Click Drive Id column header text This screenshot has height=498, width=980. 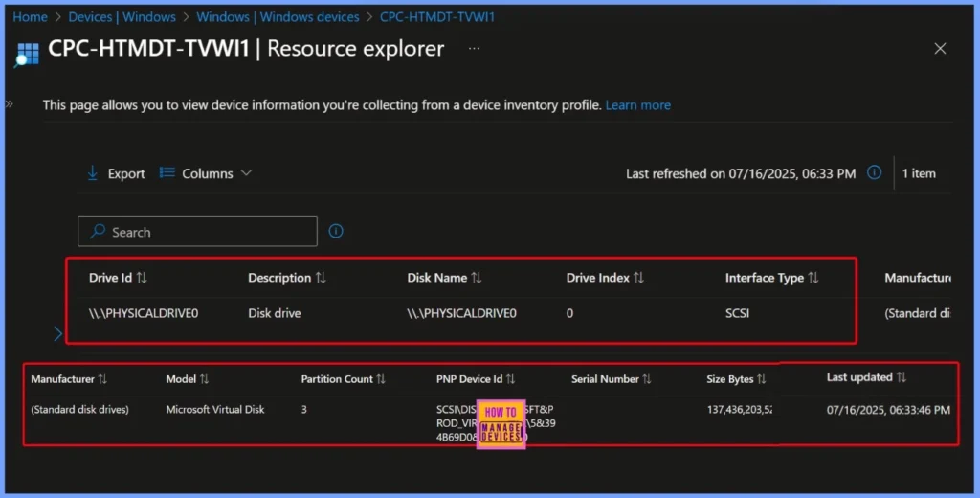[x=110, y=278]
